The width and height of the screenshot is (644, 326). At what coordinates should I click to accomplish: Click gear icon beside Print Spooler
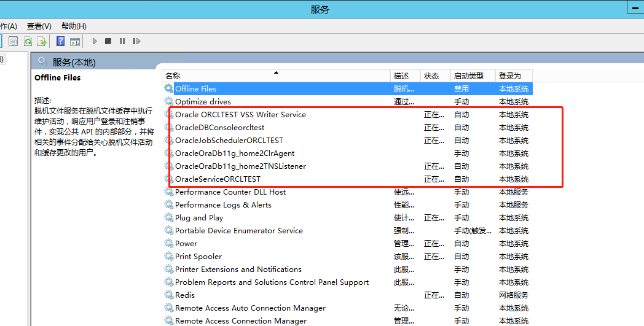pos(168,256)
